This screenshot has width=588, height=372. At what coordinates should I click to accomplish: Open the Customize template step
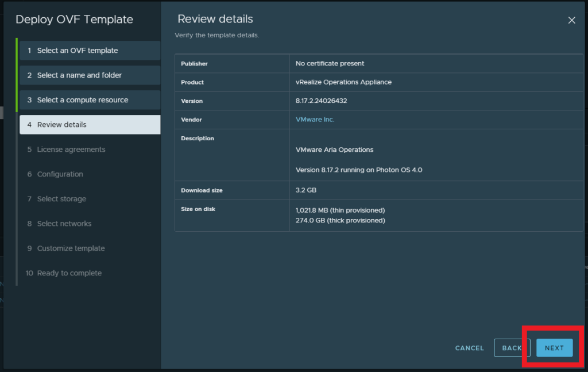(x=71, y=248)
